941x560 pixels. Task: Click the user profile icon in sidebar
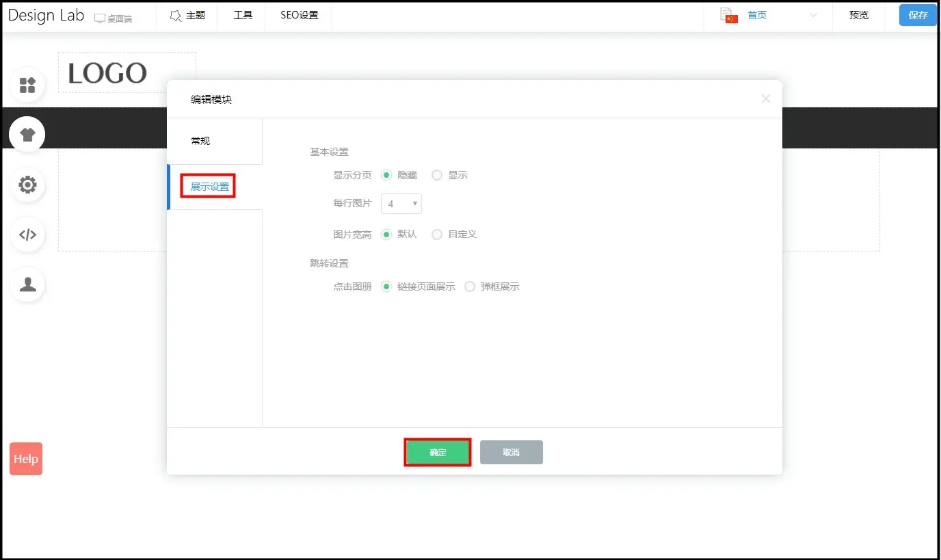click(27, 284)
